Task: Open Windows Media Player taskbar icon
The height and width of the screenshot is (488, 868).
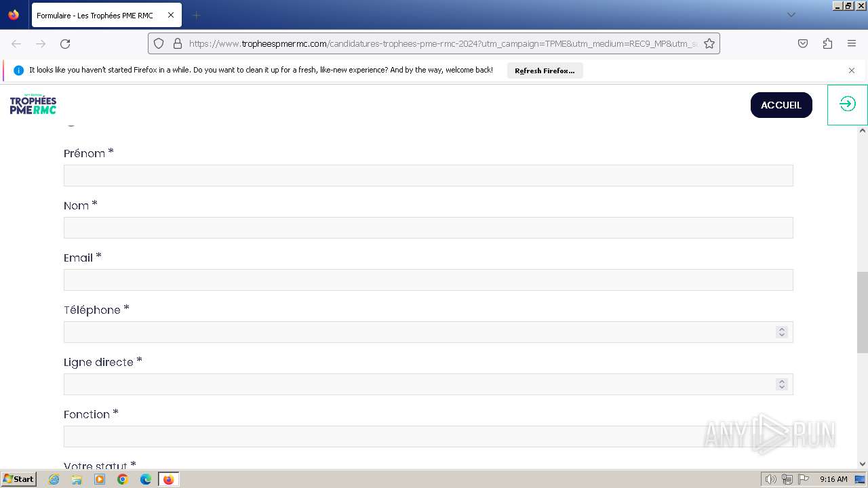Action: 100,479
